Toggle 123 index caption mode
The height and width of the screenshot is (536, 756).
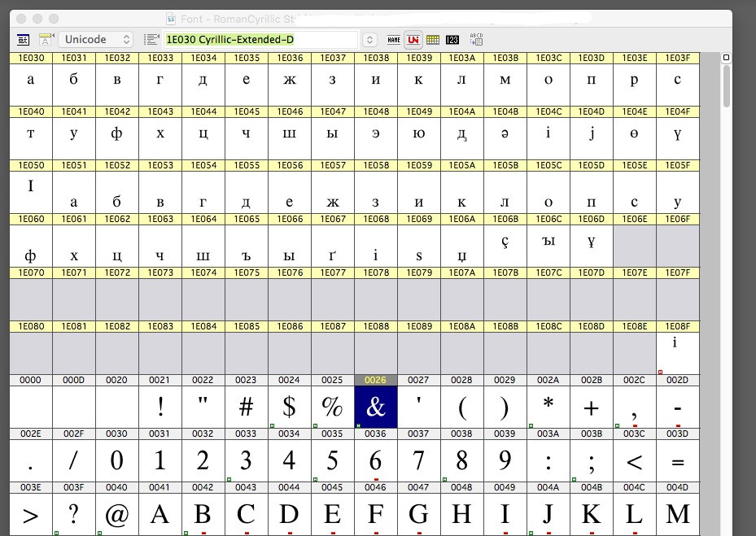[452, 39]
